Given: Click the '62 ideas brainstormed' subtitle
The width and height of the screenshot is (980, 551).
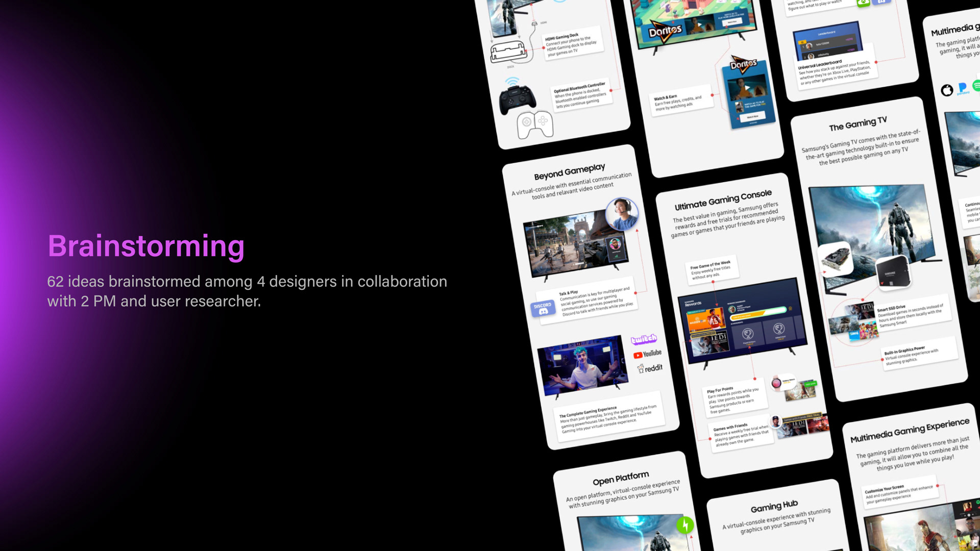Looking at the screenshot, I should point(247,291).
